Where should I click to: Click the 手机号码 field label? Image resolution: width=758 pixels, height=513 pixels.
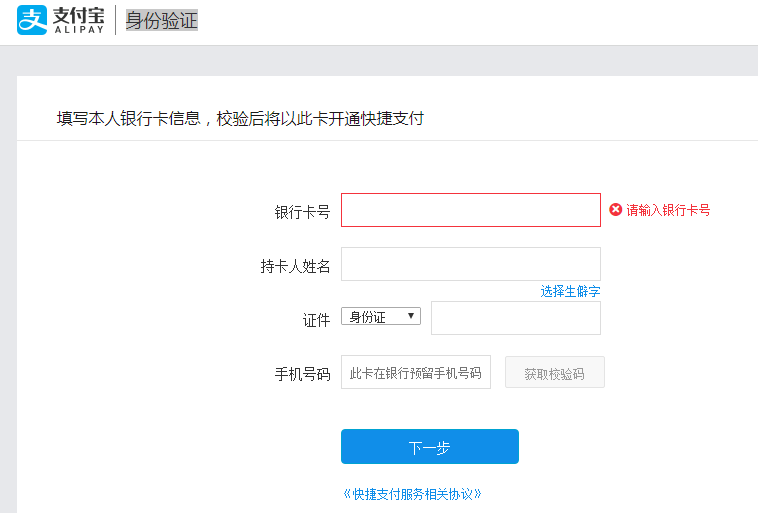coord(302,374)
